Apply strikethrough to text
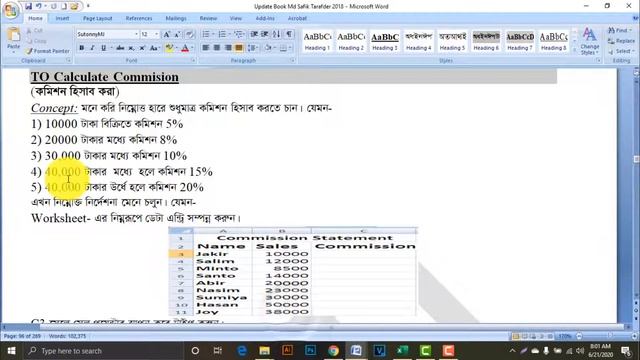Viewport: 640px width, 360px height. click(120, 48)
